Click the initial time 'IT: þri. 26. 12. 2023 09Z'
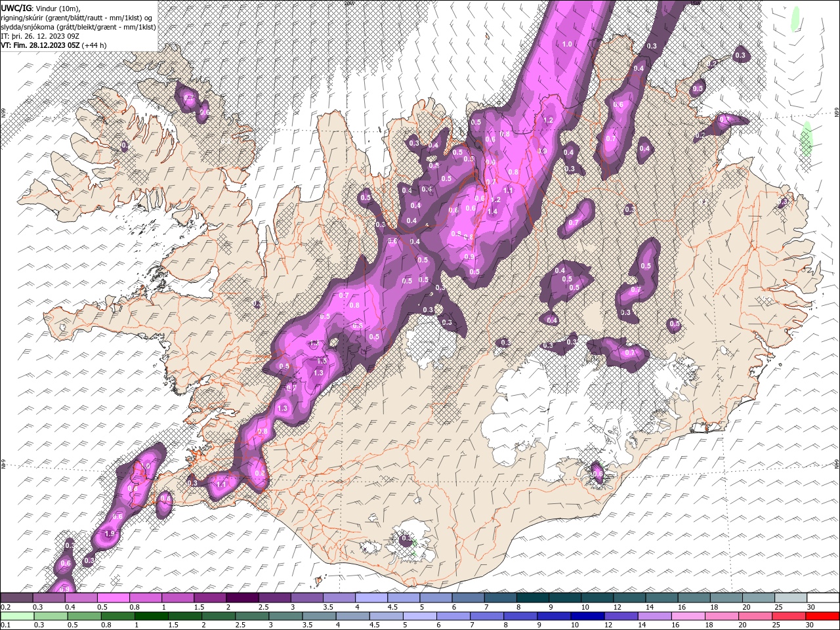 40,35
